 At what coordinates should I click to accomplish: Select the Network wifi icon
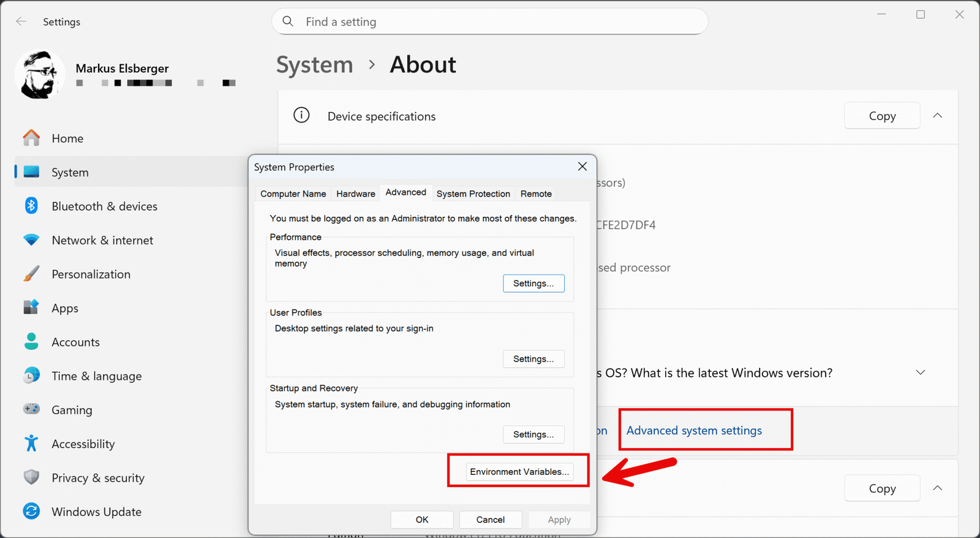31,240
